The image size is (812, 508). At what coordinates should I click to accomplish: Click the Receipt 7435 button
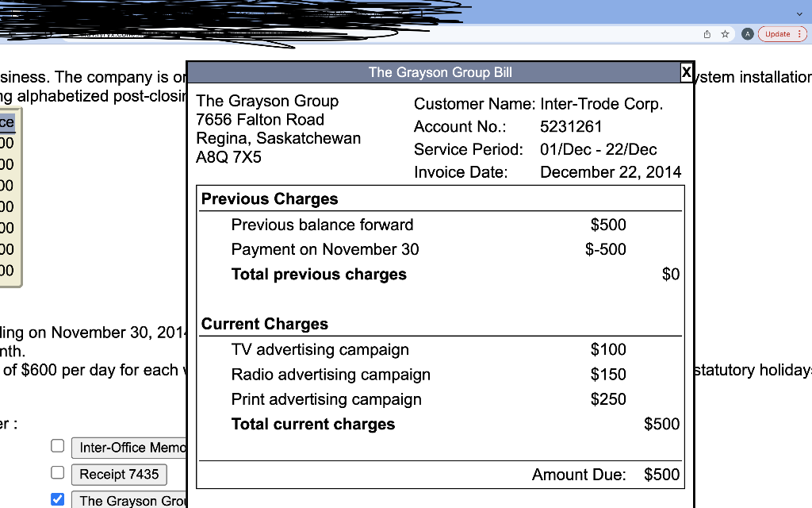(119, 474)
